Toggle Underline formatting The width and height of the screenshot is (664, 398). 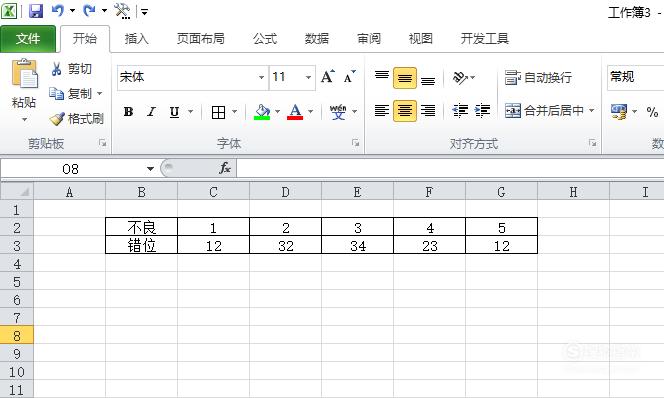pos(174,112)
